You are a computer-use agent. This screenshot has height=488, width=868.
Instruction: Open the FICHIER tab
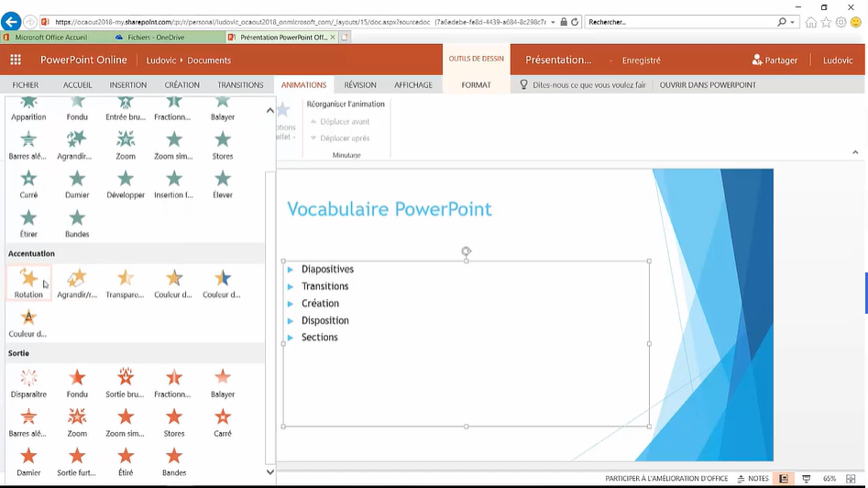point(26,84)
